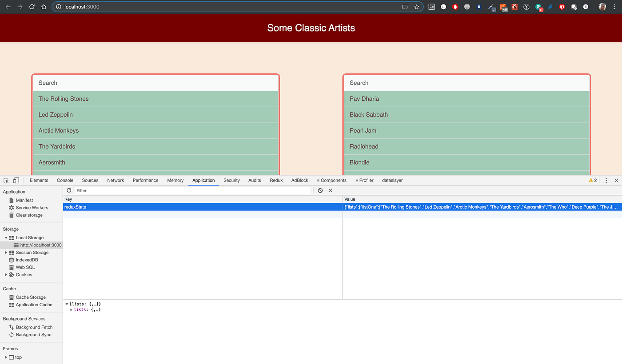
Task: Open the Network panel tab
Action: click(116, 180)
